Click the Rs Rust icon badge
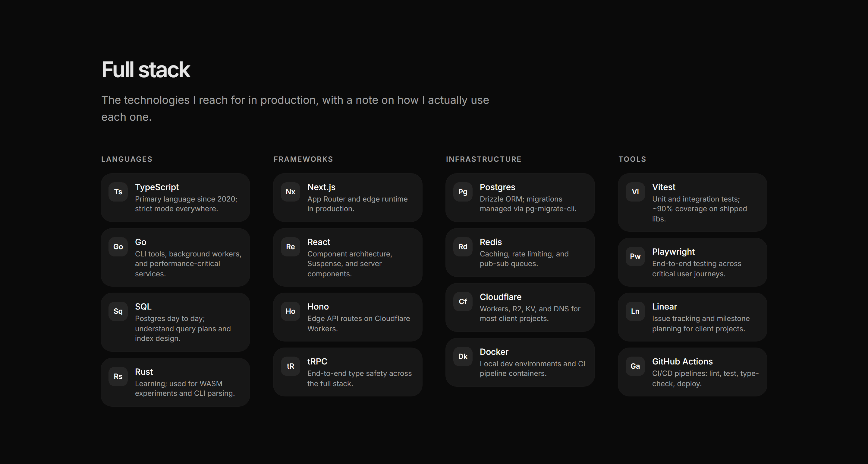The image size is (868, 464). click(118, 376)
